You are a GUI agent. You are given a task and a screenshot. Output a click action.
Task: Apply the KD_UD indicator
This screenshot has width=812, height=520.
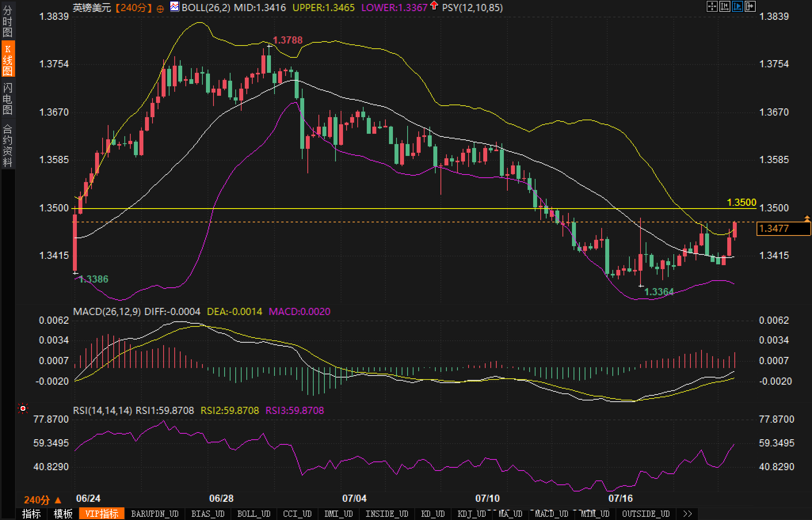433,514
